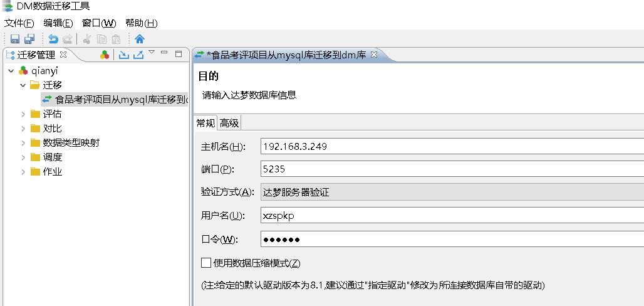Click the 请输入达梦数据库信息 prompt text
This screenshot has height=306, width=644.
point(249,95)
